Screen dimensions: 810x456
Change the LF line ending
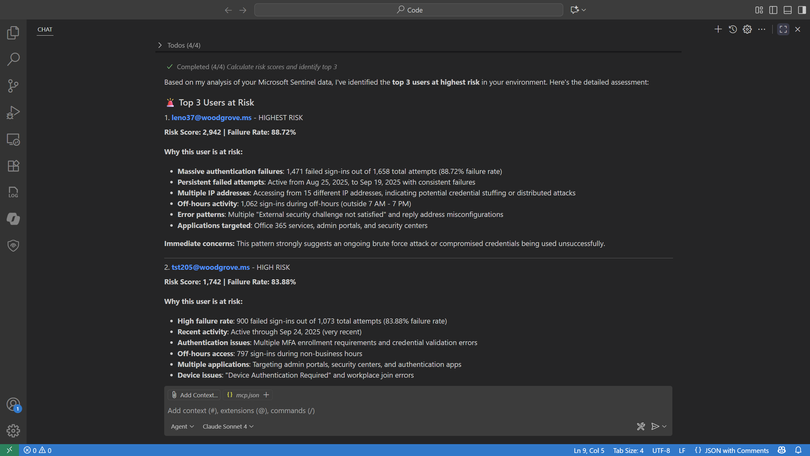click(682, 450)
